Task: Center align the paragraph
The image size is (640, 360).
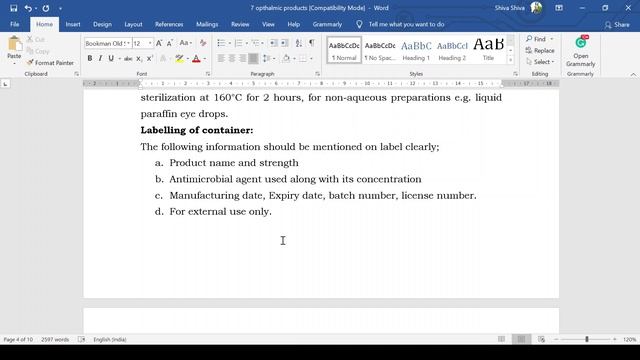Action: click(x=232, y=59)
